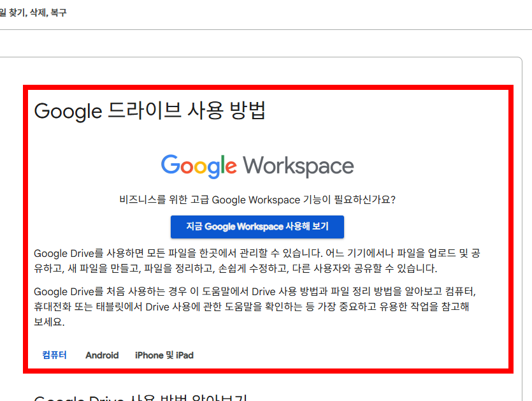Click the red 'e' in the Google logo
This screenshot has height=401, width=532.
click(x=232, y=167)
